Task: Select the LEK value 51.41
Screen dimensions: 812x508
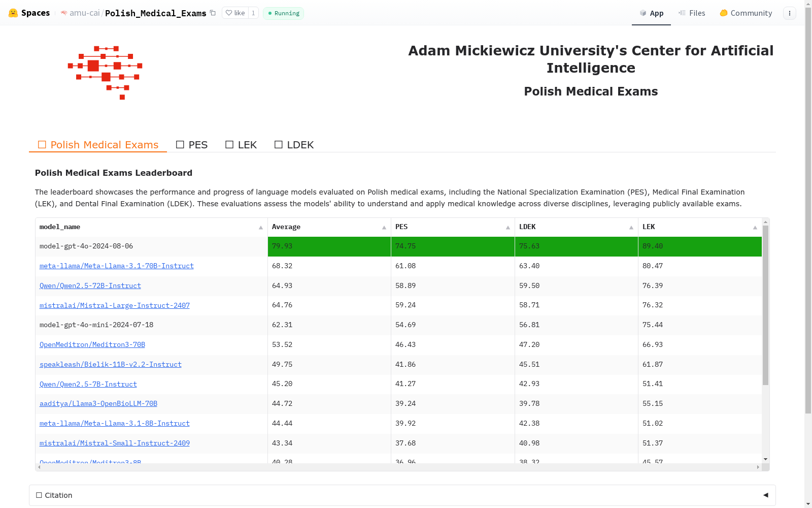Action: point(700,384)
